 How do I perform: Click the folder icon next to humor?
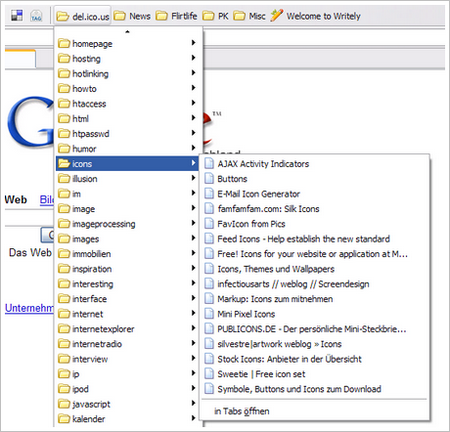click(64, 148)
